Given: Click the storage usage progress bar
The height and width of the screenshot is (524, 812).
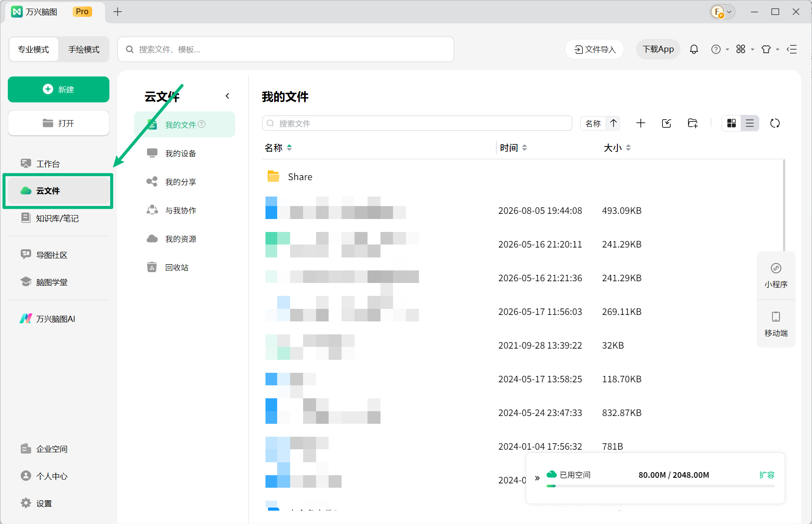Looking at the screenshot, I should (660, 486).
